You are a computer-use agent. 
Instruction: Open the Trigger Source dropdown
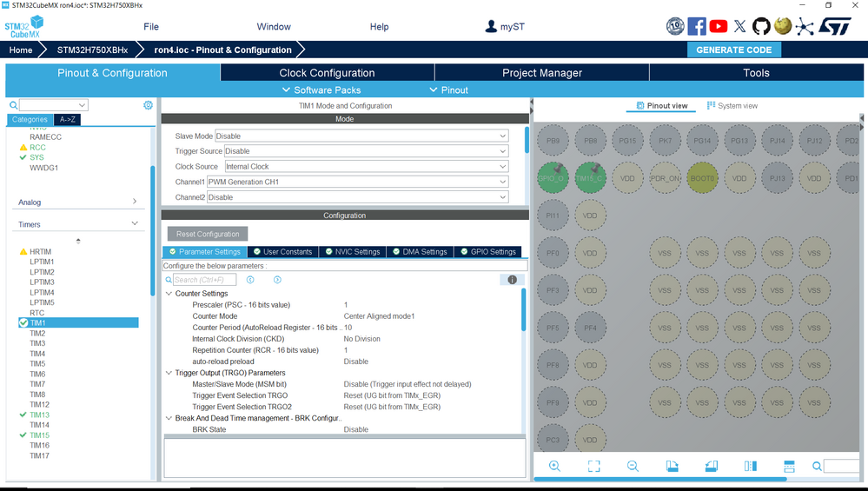click(366, 150)
